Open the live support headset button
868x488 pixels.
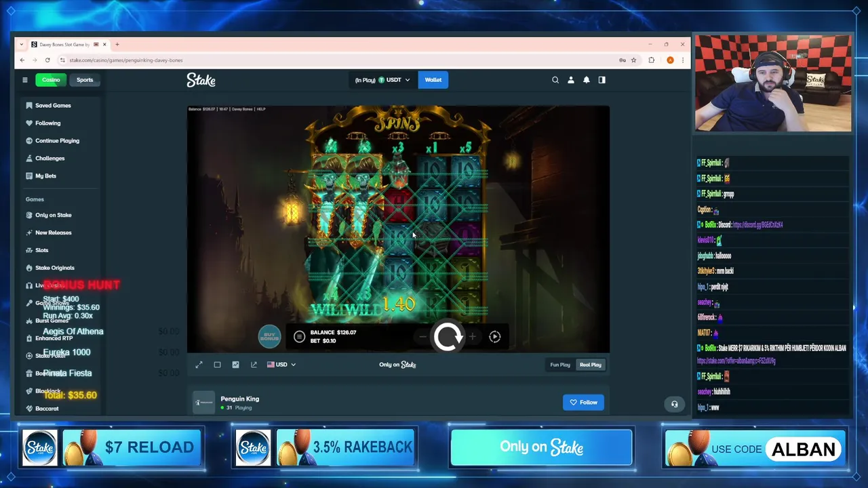click(x=674, y=404)
